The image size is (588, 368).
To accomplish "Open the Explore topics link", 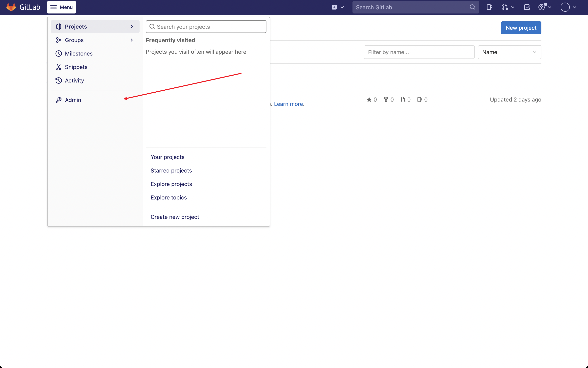I will click(x=169, y=197).
